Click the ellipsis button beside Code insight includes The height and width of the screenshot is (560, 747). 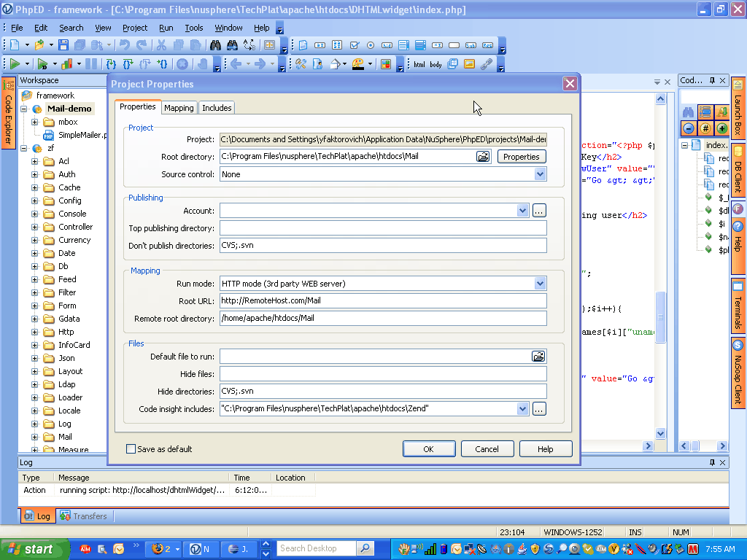pyautogui.click(x=539, y=408)
